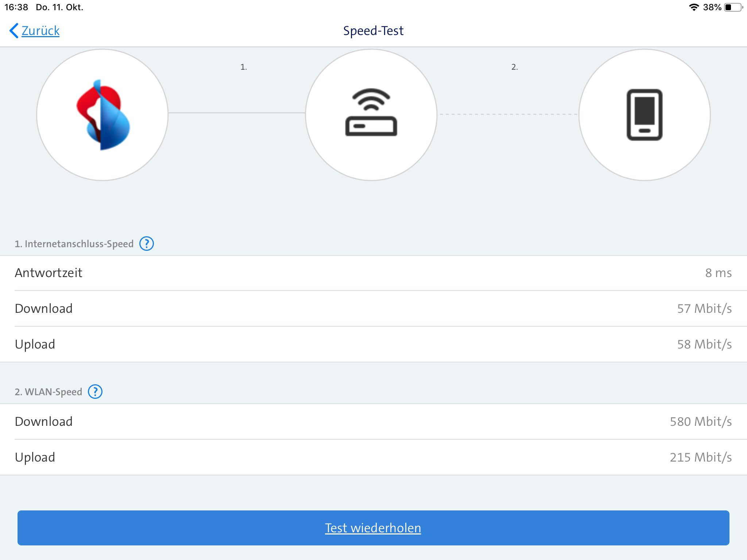This screenshot has width=747, height=560.
Task: Tap the Speed-Test title
Action: pyautogui.click(x=373, y=31)
